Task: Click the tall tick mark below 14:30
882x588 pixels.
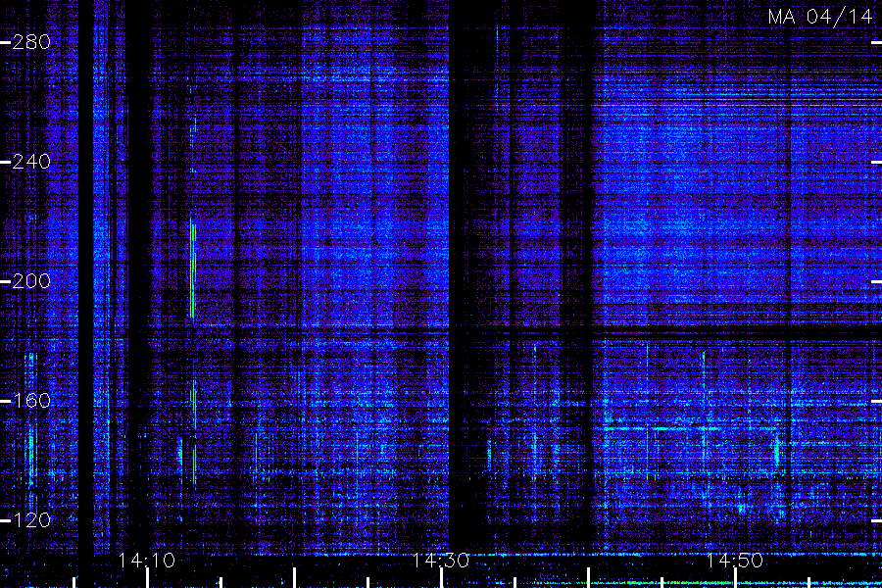Action: pos(441,578)
